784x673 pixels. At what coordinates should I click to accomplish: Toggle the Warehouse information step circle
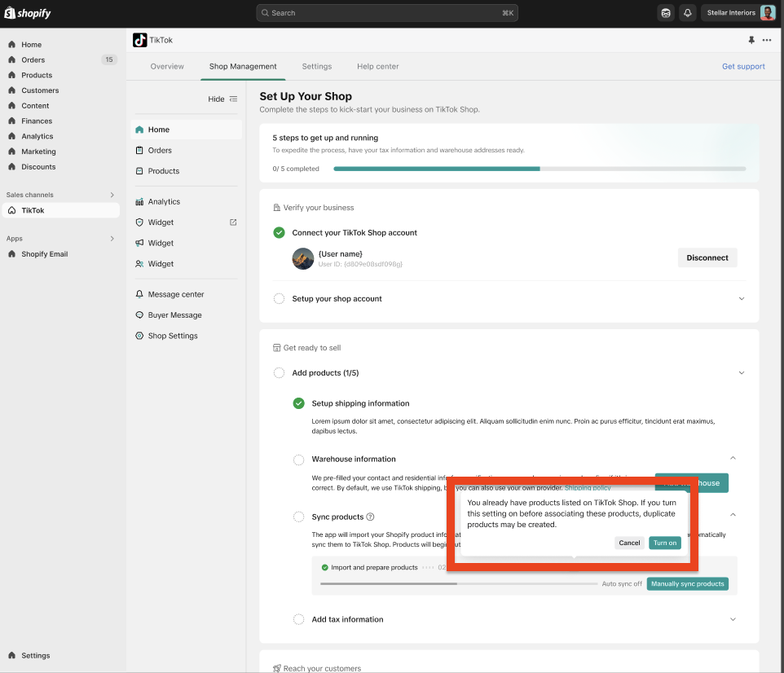pyautogui.click(x=299, y=460)
